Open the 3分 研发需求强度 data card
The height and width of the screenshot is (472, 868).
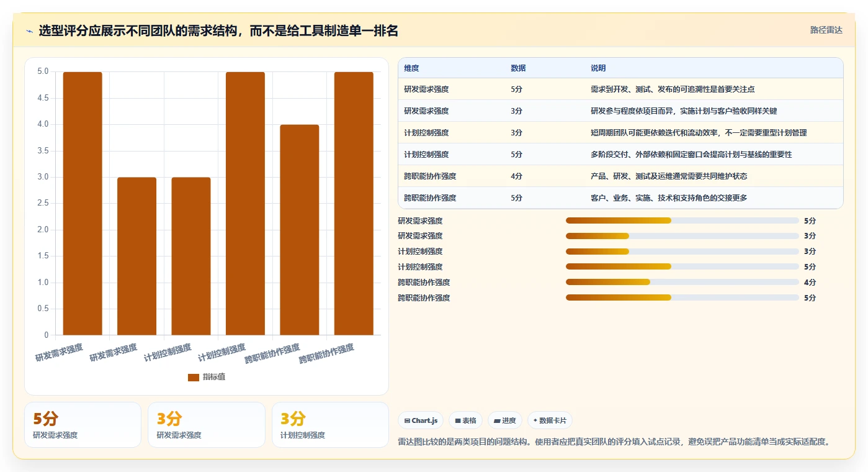click(207, 425)
